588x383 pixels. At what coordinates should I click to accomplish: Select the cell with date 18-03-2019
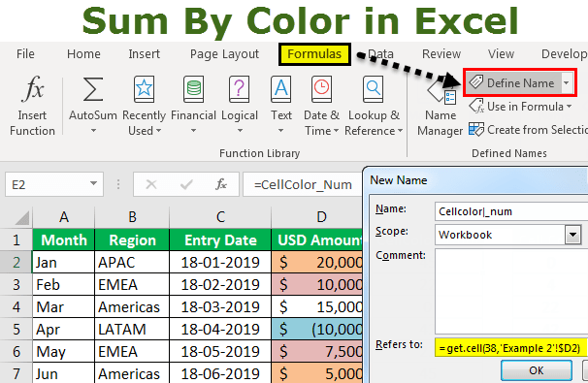220,307
